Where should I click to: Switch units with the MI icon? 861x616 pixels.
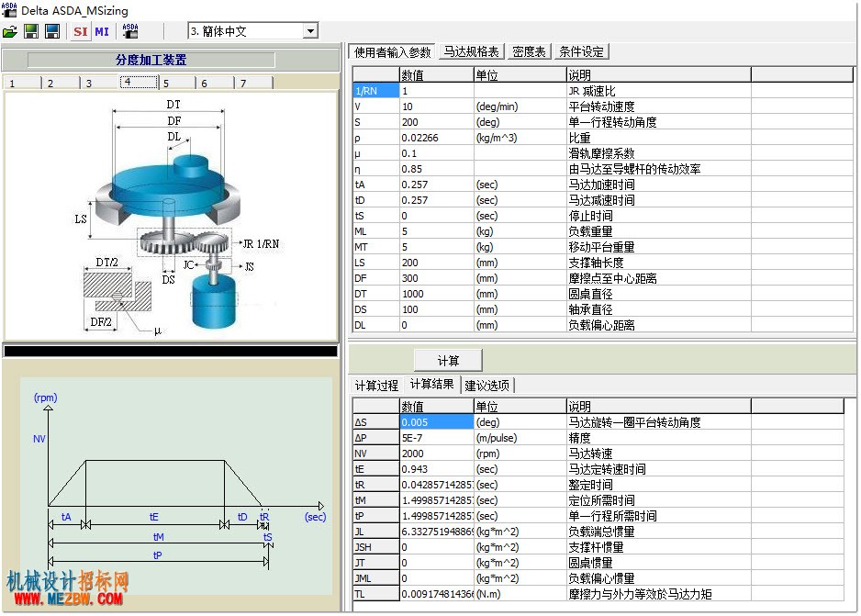102,32
